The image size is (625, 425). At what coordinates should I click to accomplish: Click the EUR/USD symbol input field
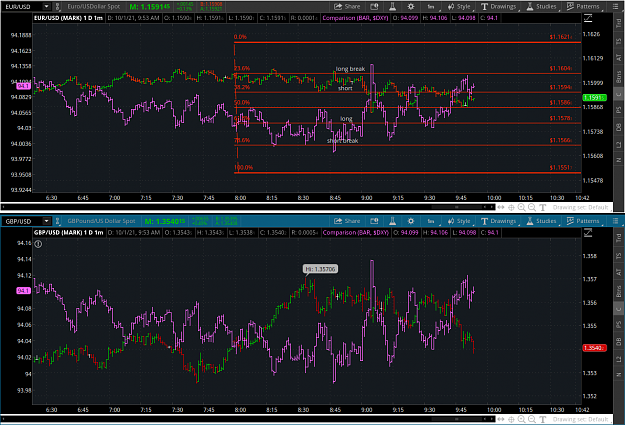(22, 7)
